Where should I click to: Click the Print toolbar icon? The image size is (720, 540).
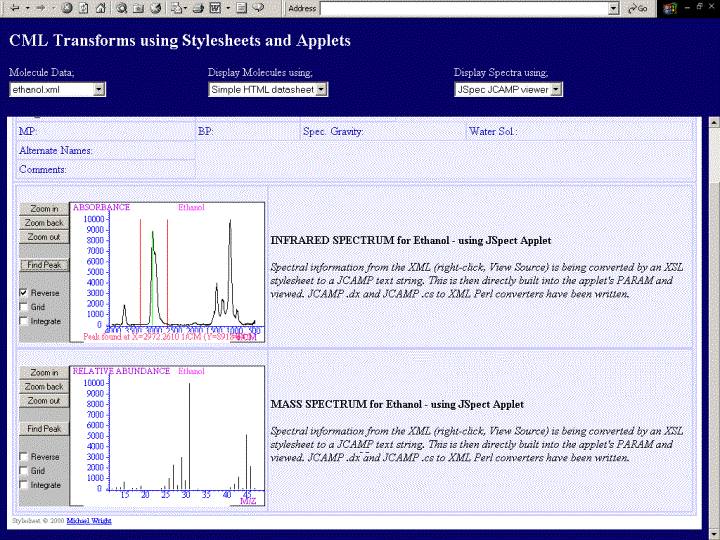point(198,8)
